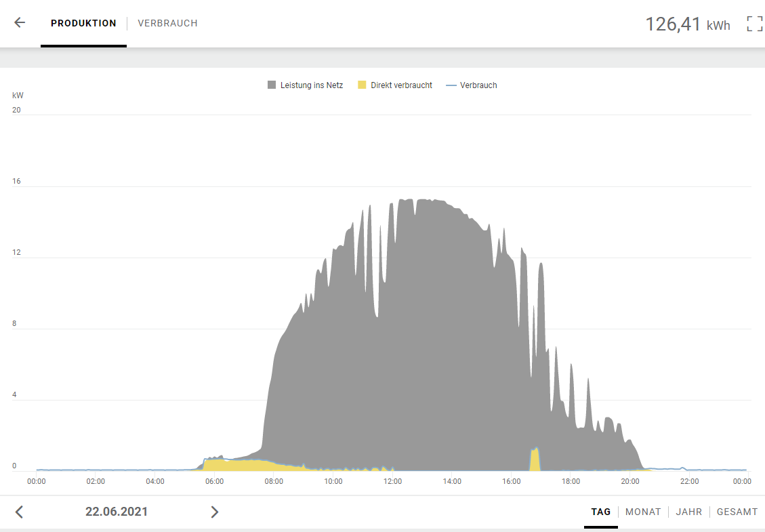Click the 12 kW y-axis label
This screenshot has width=765, height=532.
tap(16, 252)
